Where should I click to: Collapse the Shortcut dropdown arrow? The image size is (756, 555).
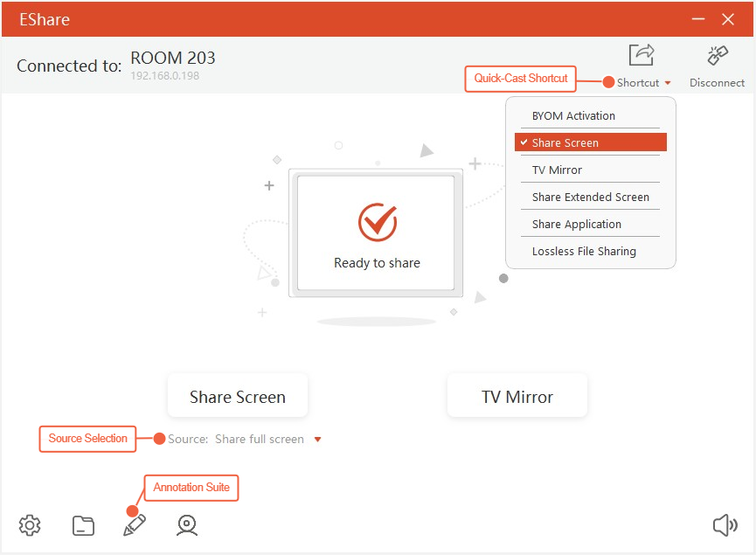pyautogui.click(x=668, y=83)
